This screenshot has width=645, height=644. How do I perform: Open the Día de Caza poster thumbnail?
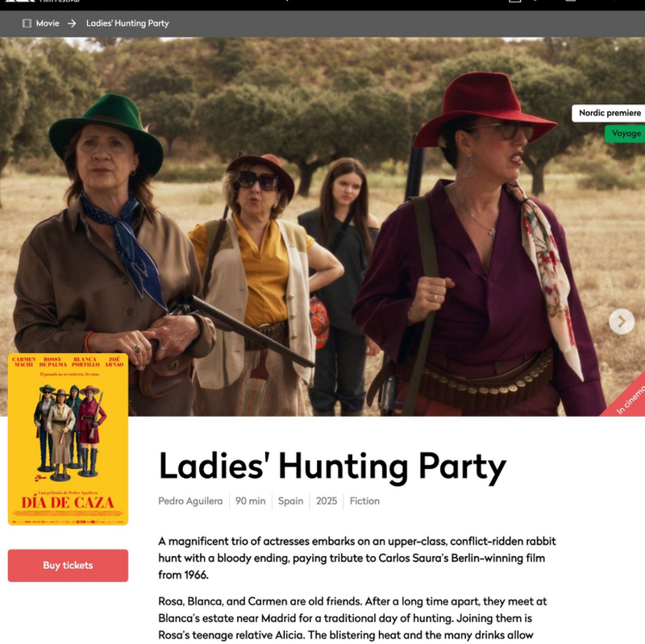click(68, 439)
